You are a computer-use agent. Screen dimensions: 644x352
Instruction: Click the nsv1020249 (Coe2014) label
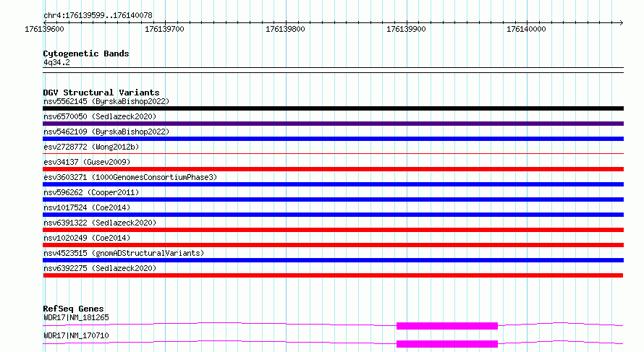click(87, 238)
